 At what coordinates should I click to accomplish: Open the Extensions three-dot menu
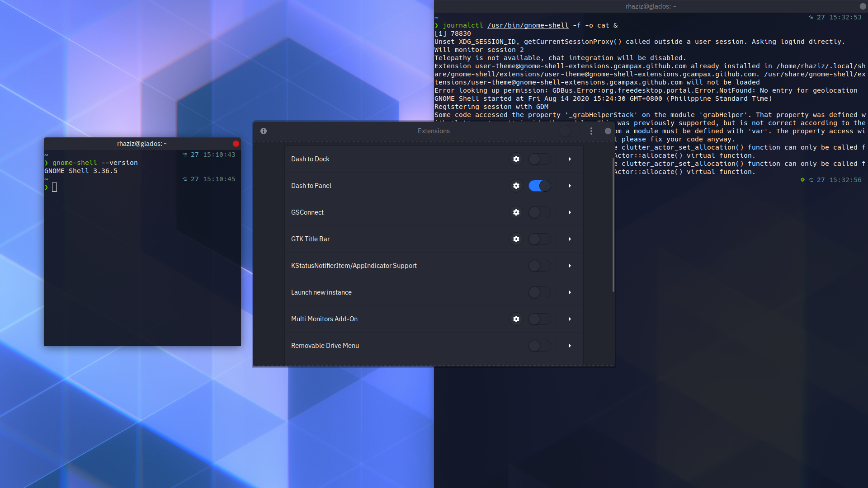point(591,131)
